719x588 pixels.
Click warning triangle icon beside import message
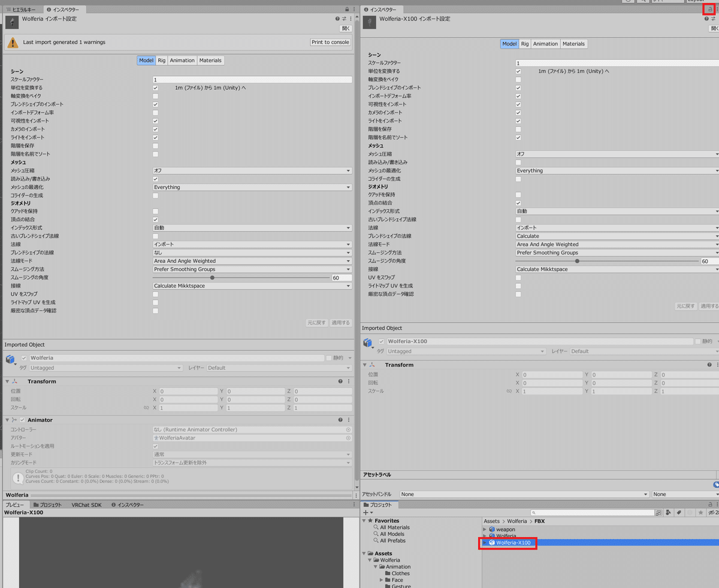(13, 43)
